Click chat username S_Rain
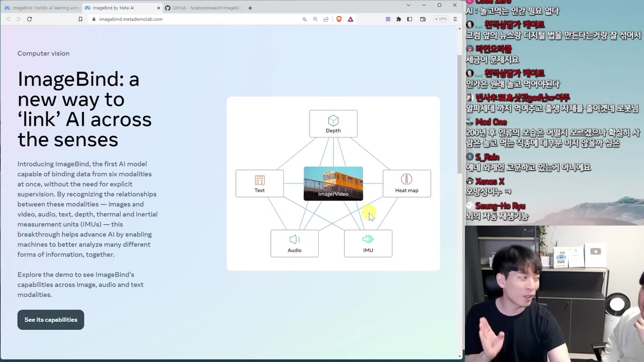 point(487,157)
